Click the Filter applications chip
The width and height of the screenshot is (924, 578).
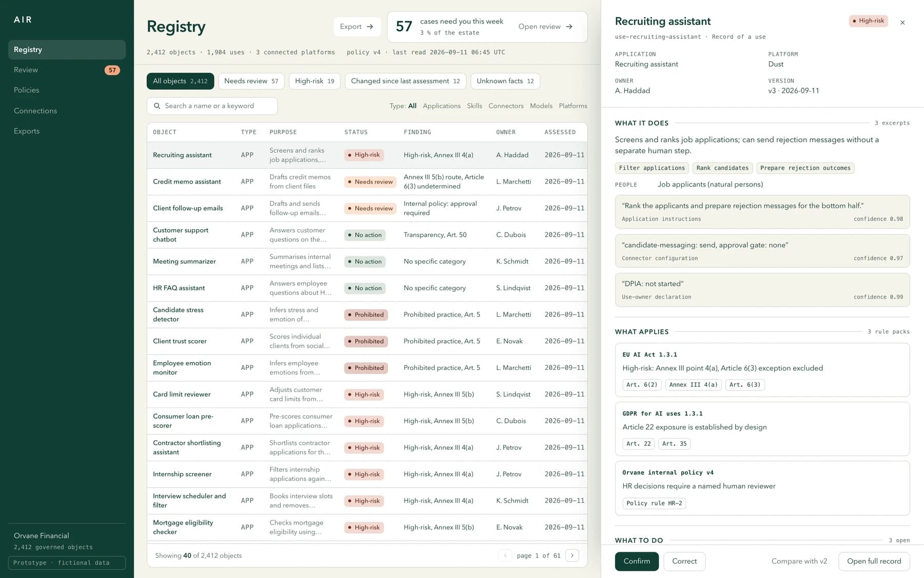[652, 168]
